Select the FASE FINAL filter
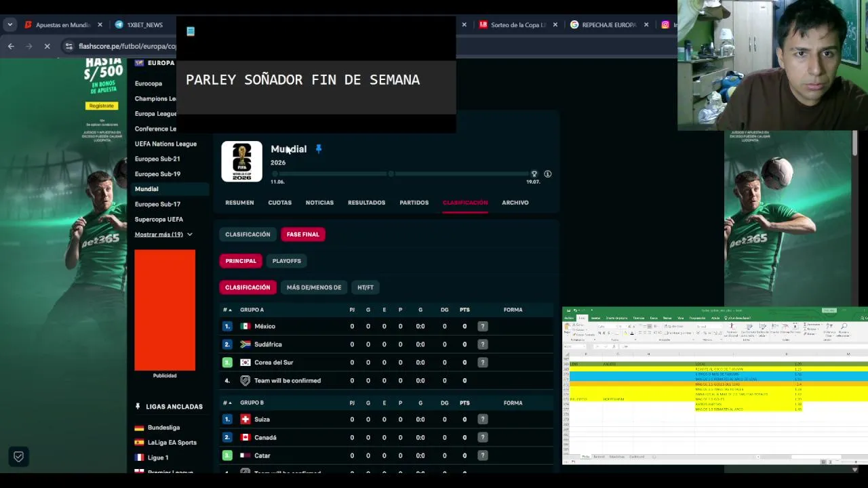Viewport: 868px width, 488px height. (302, 235)
